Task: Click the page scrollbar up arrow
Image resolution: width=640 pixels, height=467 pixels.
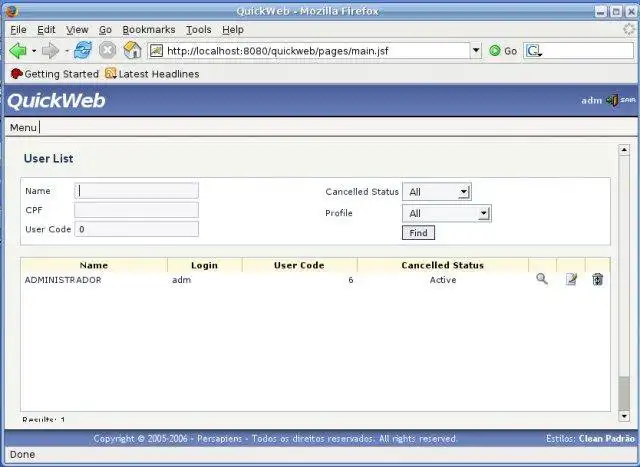Action: click(x=624, y=150)
